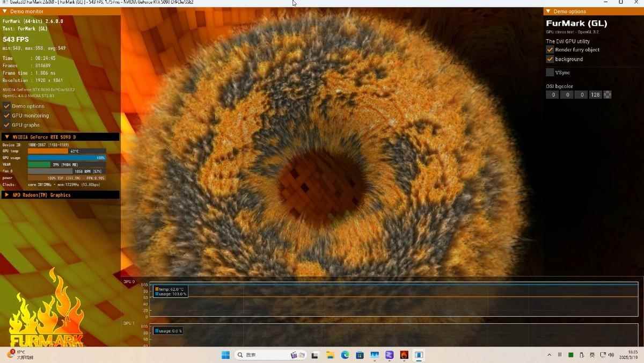Click the volume speaker icon in system tray

click(611, 355)
